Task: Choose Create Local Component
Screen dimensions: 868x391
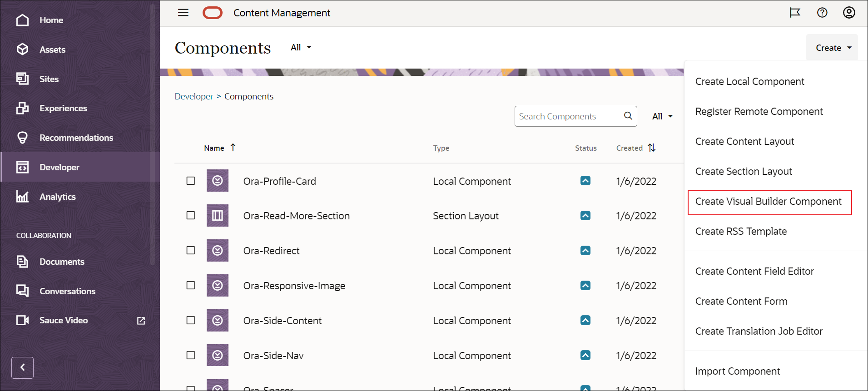Action: tap(749, 81)
